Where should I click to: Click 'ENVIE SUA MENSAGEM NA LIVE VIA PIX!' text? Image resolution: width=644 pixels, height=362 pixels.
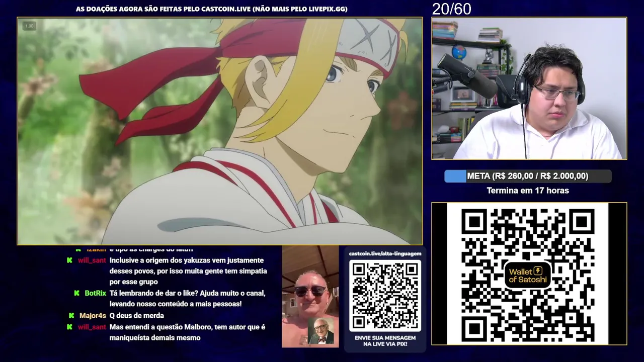click(x=385, y=341)
